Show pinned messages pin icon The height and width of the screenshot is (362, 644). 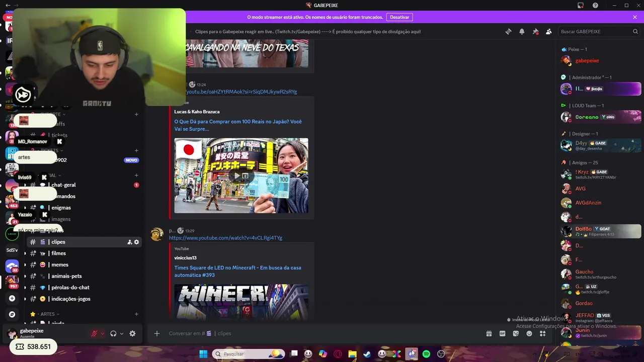[x=535, y=31]
